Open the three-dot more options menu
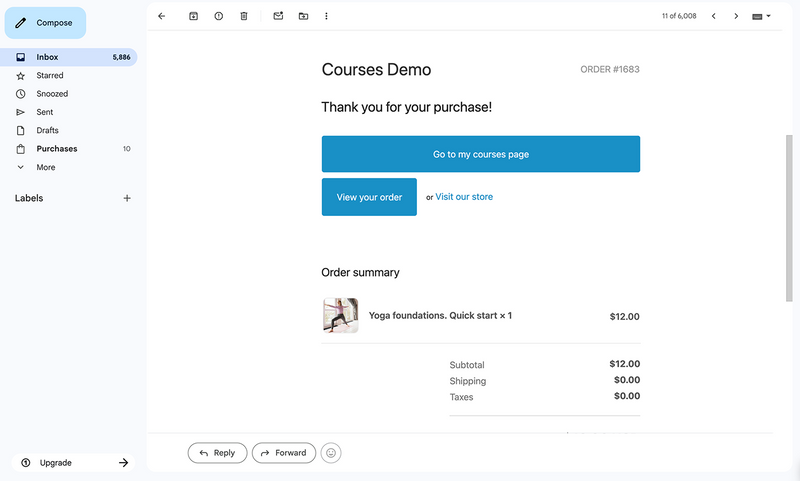 pyautogui.click(x=326, y=16)
